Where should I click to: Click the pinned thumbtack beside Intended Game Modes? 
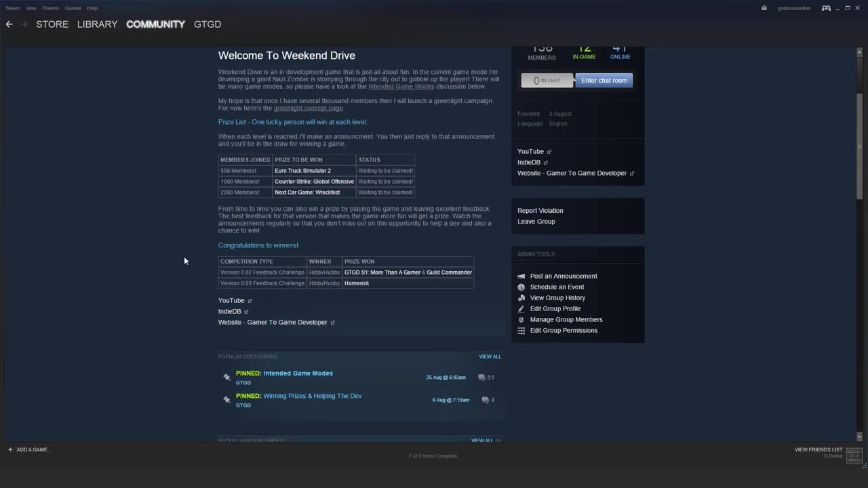pos(227,377)
